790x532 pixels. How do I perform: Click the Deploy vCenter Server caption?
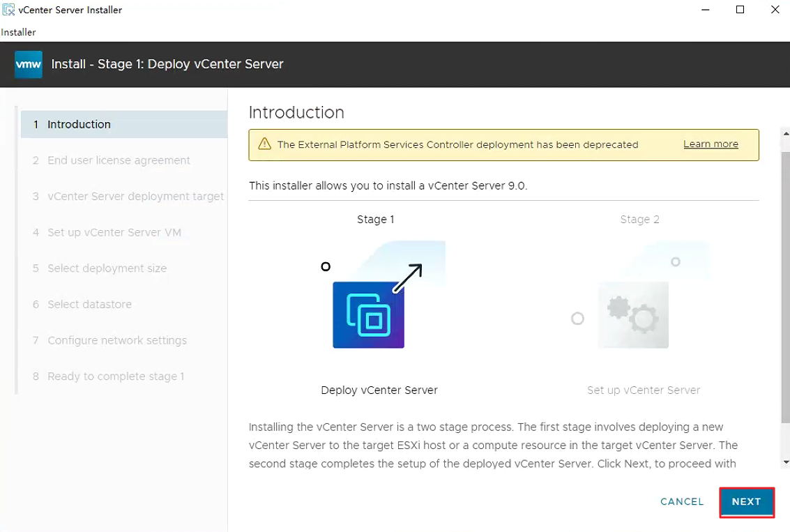(x=379, y=390)
